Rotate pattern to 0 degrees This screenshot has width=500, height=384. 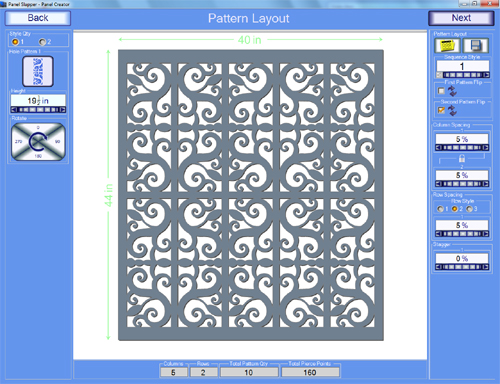point(38,127)
